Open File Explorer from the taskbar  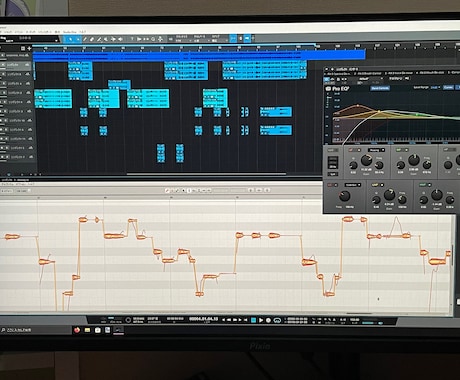coord(87,330)
